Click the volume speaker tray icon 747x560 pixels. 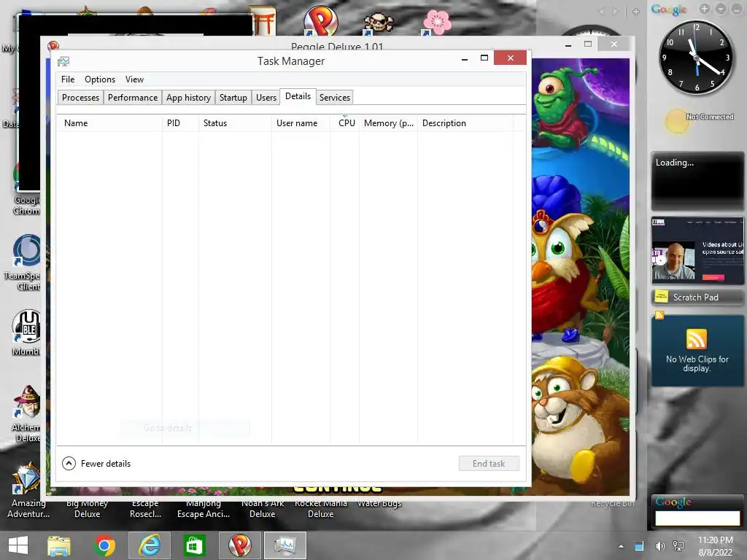pos(659,545)
